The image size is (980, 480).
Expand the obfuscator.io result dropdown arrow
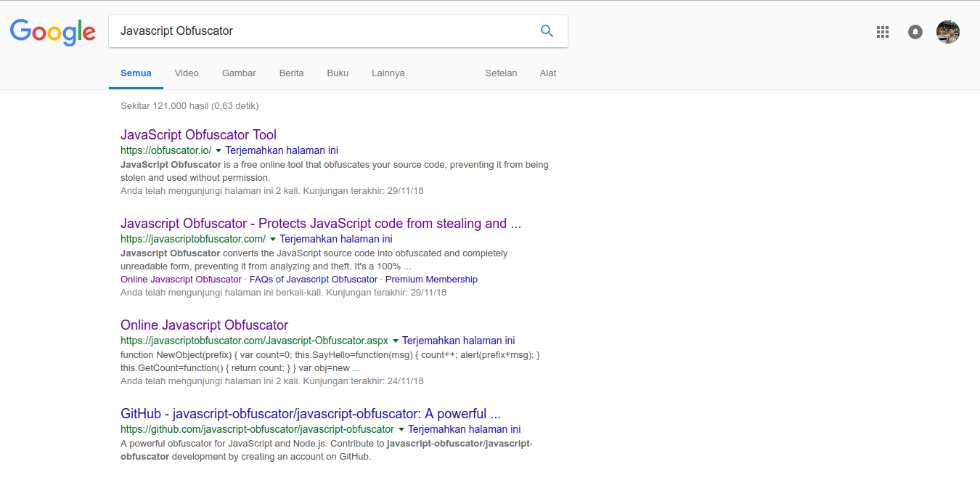tap(219, 151)
